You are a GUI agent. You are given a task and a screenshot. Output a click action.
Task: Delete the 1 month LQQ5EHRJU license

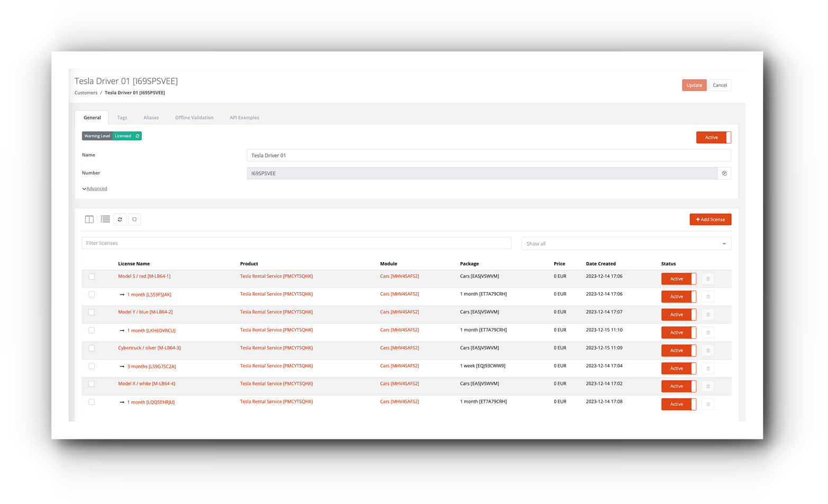click(708, 405)
